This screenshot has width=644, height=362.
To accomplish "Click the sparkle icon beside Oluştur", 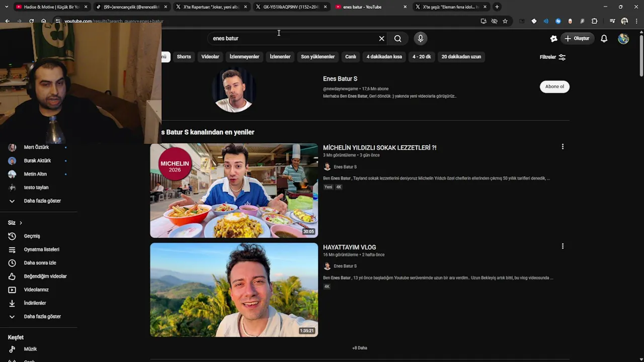I will tap(553, 38).
